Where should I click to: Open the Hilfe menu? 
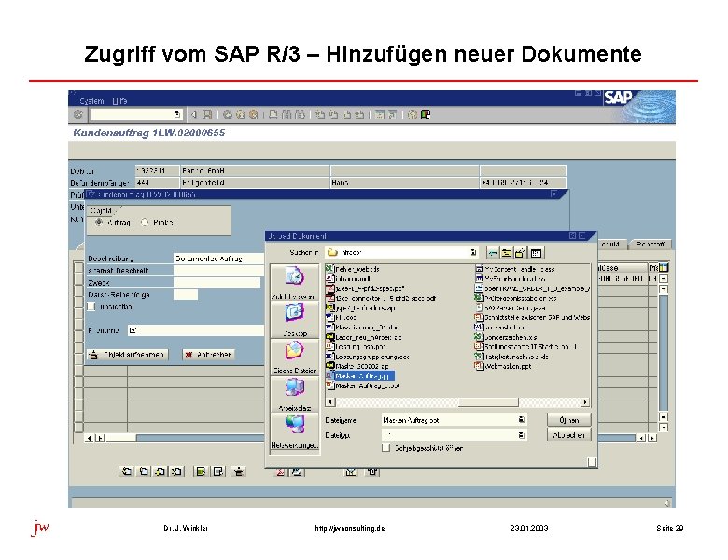tap(119, 101)
